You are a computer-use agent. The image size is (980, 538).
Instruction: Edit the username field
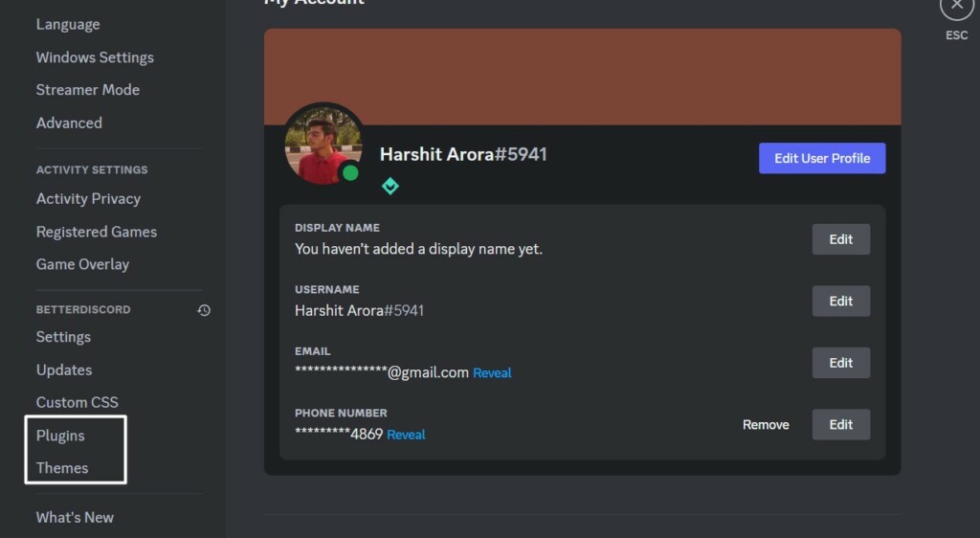point(840,302)
